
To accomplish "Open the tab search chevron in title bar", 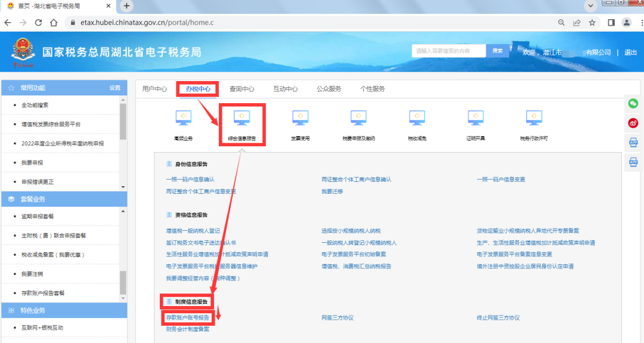I will coord(590,6).
